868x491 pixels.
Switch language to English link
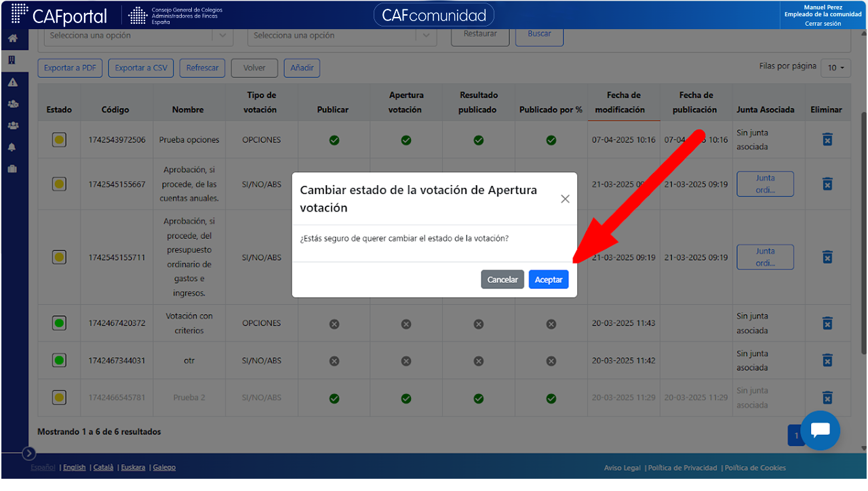click(x=75, y=467)
